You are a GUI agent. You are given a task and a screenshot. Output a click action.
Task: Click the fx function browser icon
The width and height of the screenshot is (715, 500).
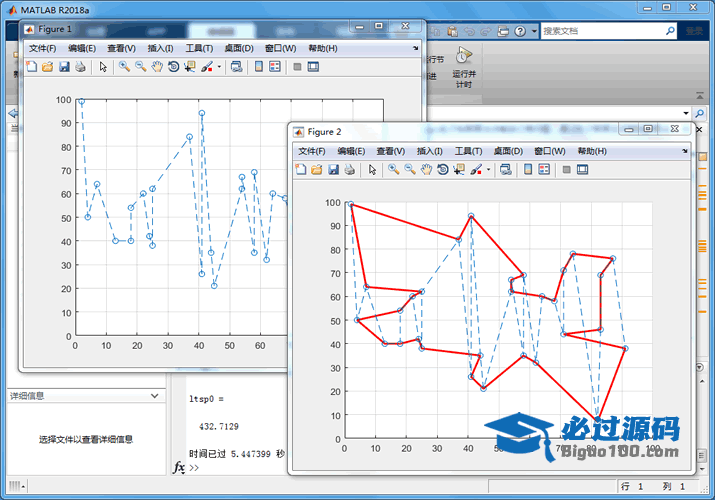[x=179, y=467]
